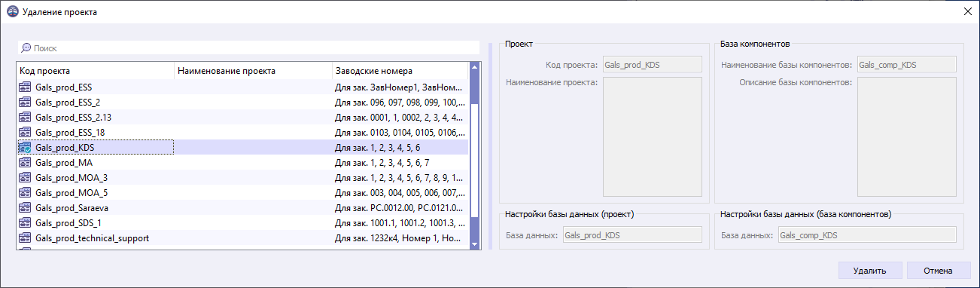Click the project icon next to Gals_prod_technical_support

click(25, 238)
